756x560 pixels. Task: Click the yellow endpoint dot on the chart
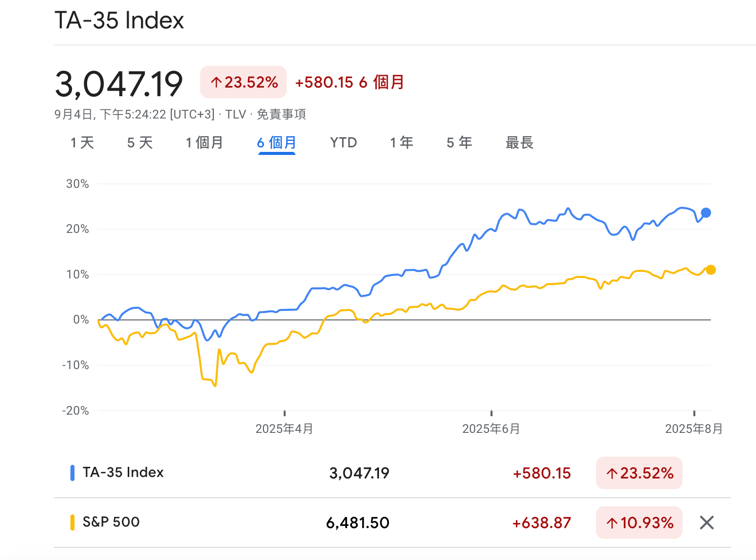click(711, 270)
